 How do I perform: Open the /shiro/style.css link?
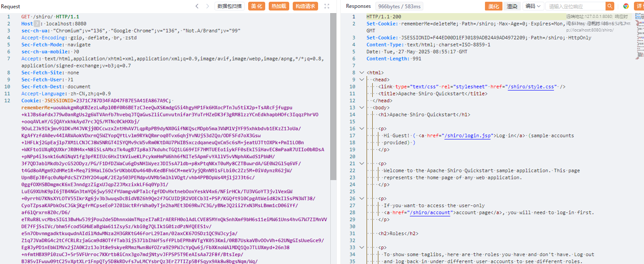tap(530, 87)
